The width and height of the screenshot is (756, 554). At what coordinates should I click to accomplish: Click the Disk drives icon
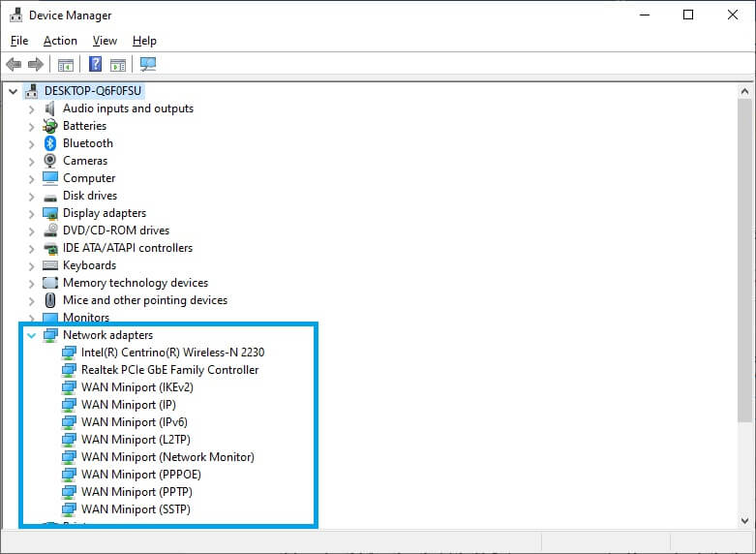click(50, 197)
